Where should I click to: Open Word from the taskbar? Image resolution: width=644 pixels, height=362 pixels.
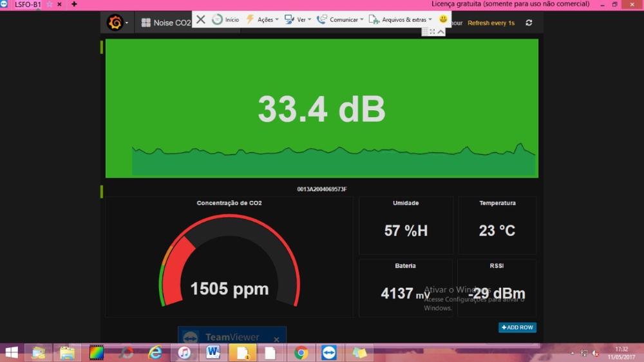coord(214,352)
